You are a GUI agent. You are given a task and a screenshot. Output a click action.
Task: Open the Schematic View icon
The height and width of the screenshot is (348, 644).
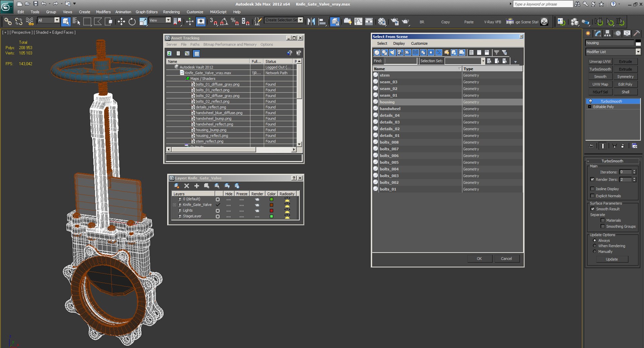369,22
